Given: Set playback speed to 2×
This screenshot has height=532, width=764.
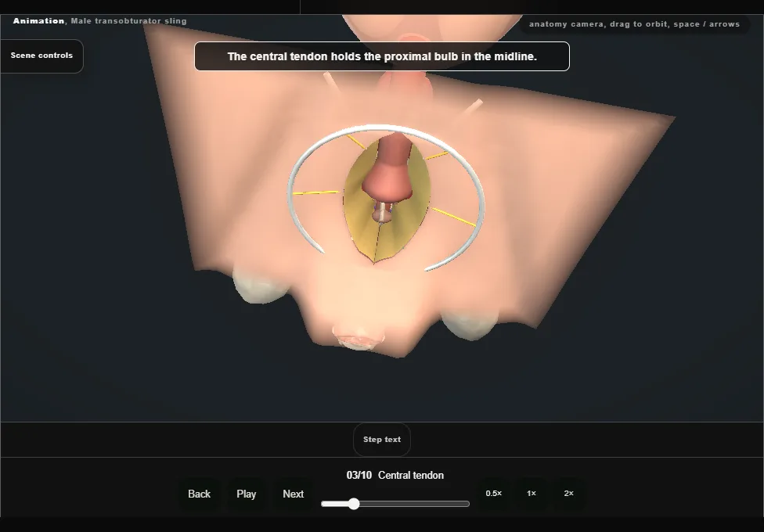Looking at the screenshot, I should click(x=568, y=494).
